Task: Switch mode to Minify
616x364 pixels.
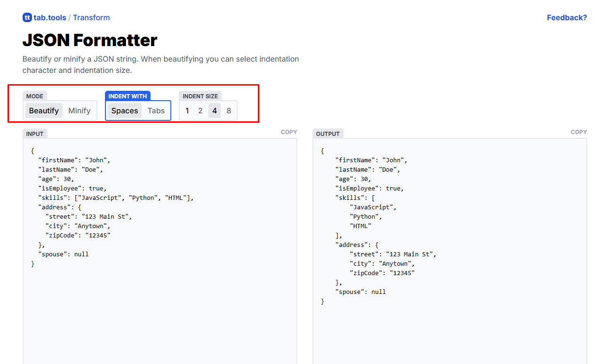Action: [79, 111]
